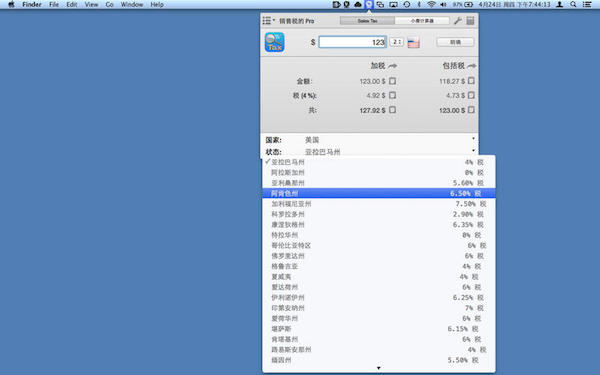Screen dimensions: 600x375
Task: Choose 哥伦比亚特区 from the state list
Action: click(x=379, y=245)
